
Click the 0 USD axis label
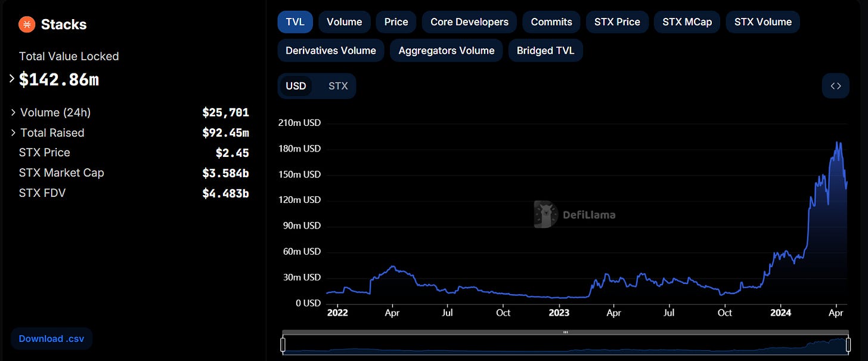coord(308,303)
